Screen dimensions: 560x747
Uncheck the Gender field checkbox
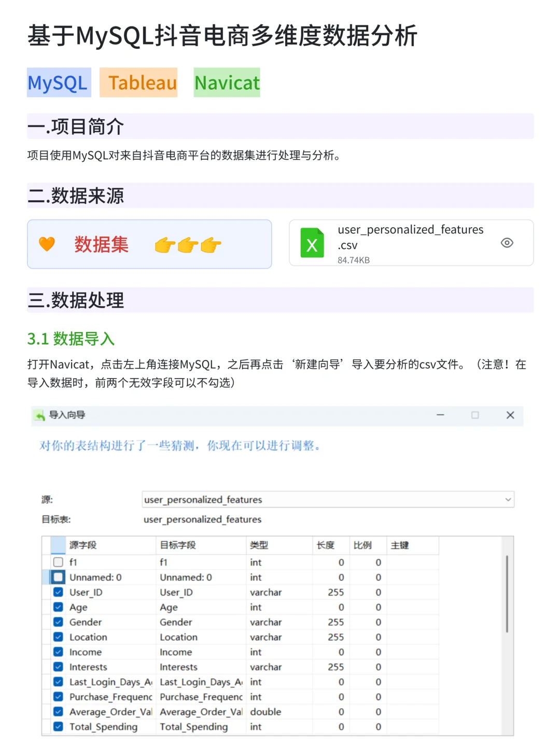click(x=58, y=622)
